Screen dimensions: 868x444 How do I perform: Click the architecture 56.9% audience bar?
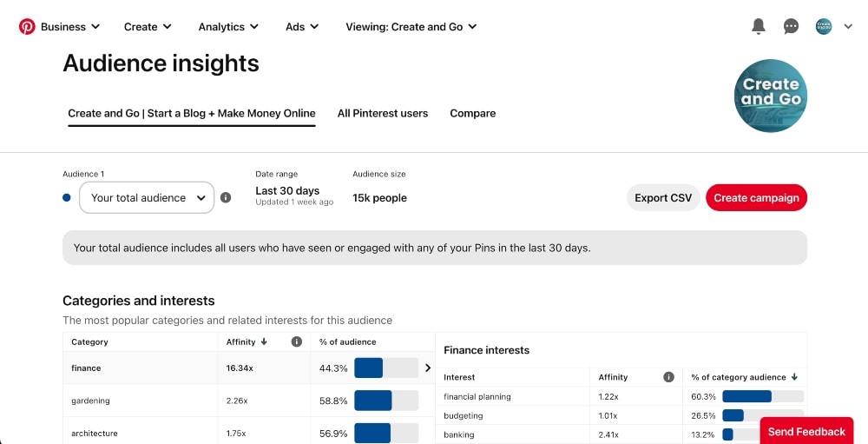(386, 433)
